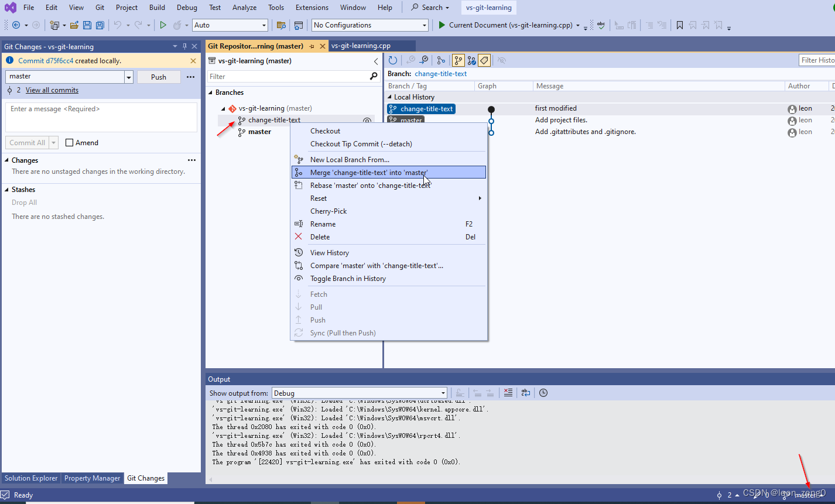Image resolution: width=835 pixels, height=504 pixels.
Task: Click the commit message input field
Action: coord(101,117)
